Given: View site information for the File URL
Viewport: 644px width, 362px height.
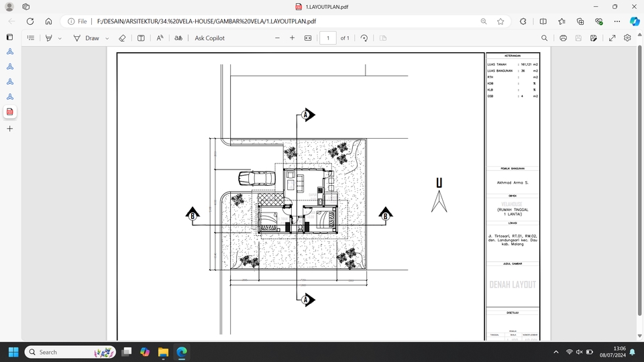Looking at the screenshot, I should (77, 21).
